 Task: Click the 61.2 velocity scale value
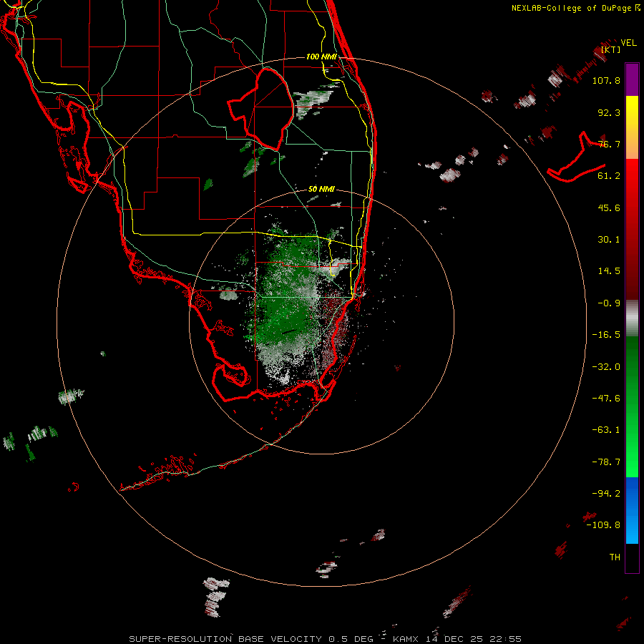(609, 176)
